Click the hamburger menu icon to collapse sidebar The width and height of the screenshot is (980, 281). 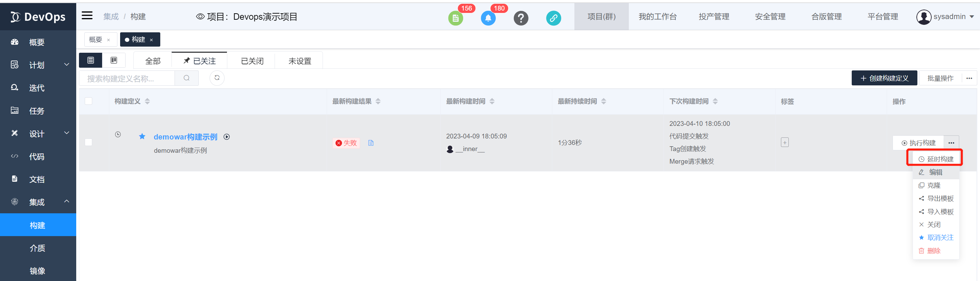pos(87,16)
